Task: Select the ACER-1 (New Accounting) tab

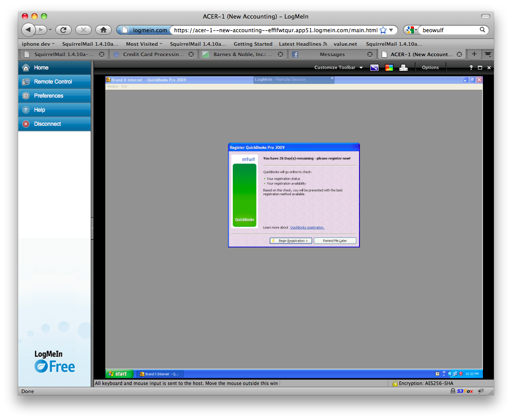Action: click(421, 54)
